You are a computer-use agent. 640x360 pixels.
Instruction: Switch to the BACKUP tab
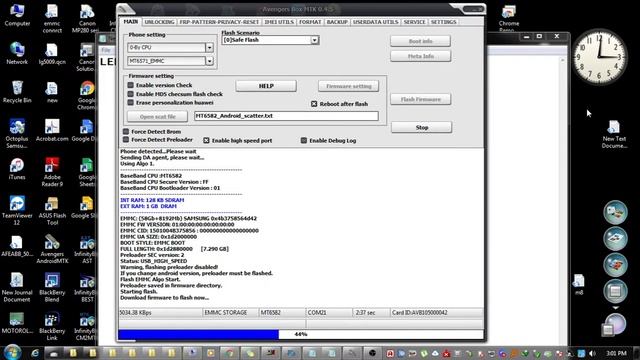pyautogui.click(x=337, y=22)
